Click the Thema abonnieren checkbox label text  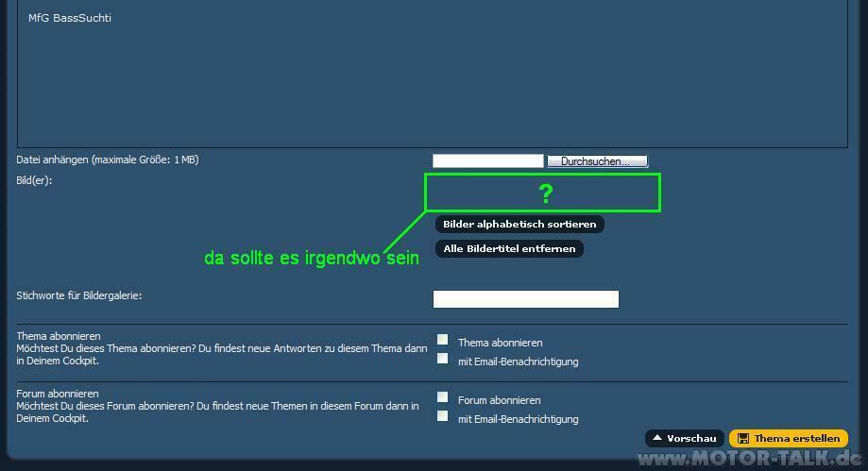500,344
